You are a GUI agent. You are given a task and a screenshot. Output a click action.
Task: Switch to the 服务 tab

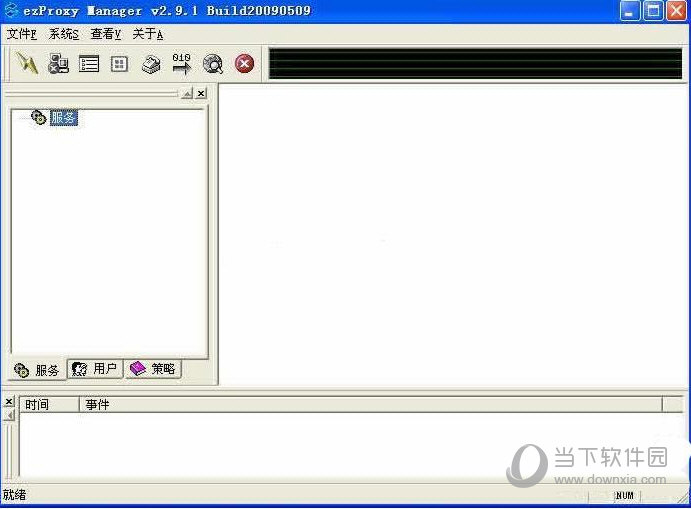(x=37, y=369)
